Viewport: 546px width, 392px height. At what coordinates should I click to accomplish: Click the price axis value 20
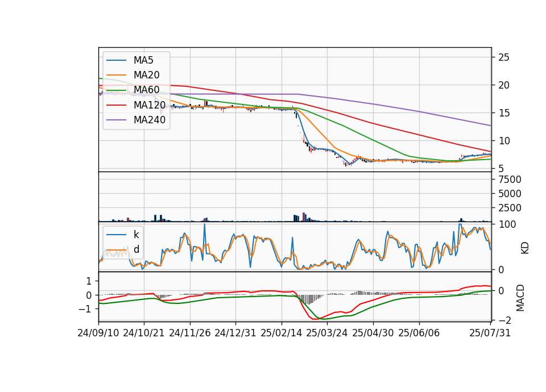click(503, 85)
